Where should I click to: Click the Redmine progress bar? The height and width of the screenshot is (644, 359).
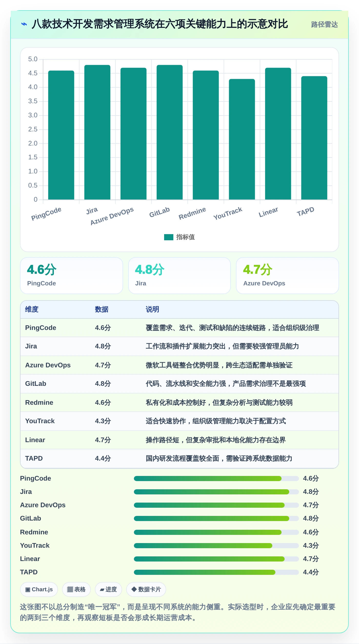216,532
